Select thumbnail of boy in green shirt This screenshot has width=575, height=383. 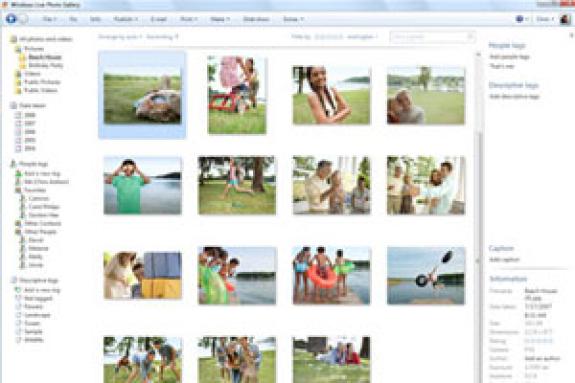point(142,186)
